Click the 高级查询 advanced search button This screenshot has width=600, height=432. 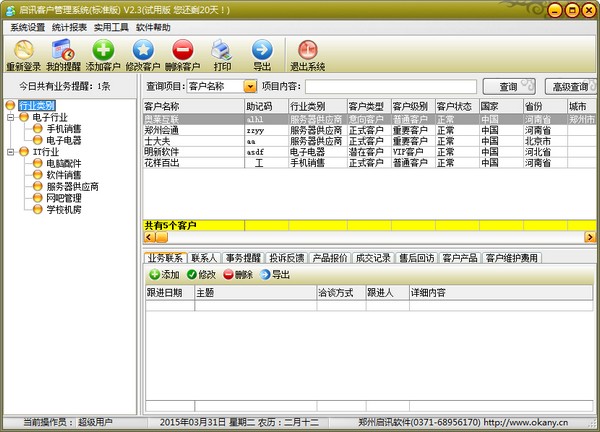tap(571, 86)
